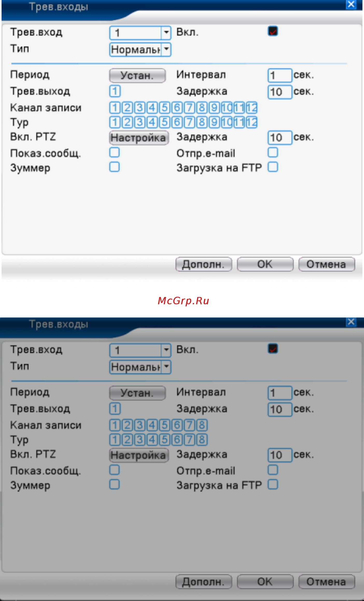The image size is (364, 601).
Task: Toggle Тур channel 4 in the bottom dialog
Action: [x=152, y=440]
